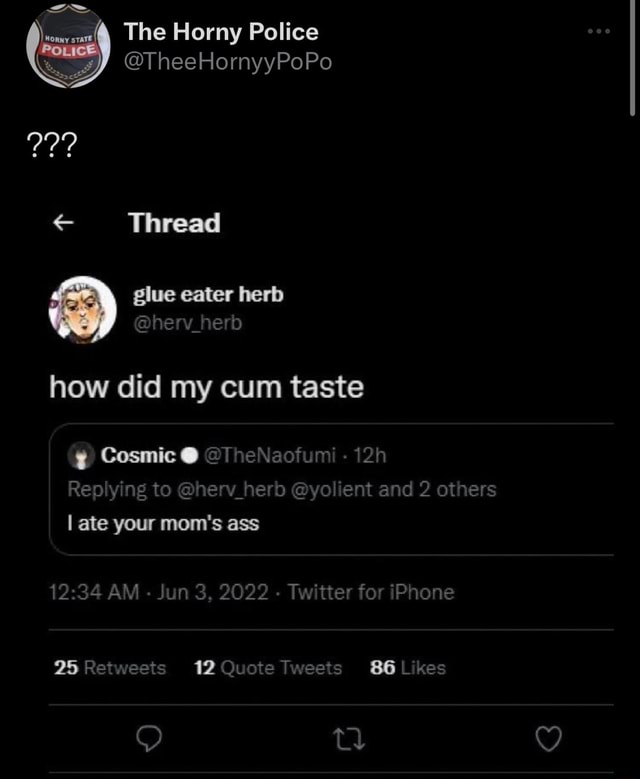Like the tweet with the heart icon

[548, 741]
